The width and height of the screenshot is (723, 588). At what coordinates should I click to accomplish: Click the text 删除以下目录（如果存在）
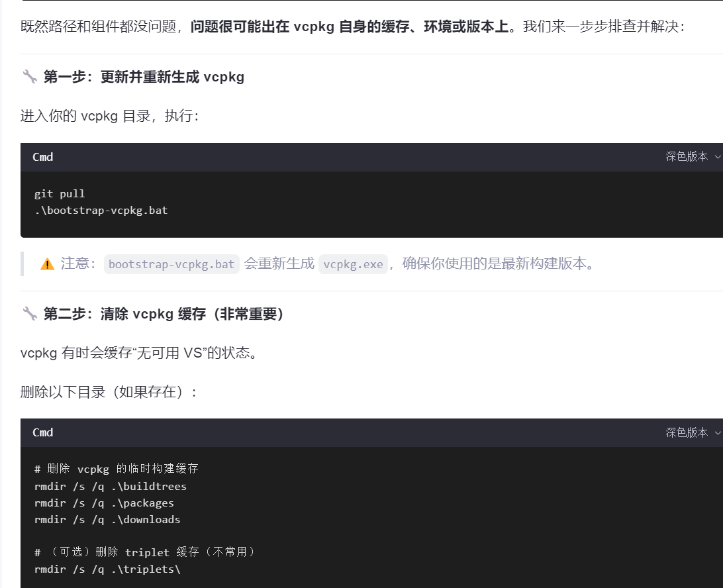109,392
